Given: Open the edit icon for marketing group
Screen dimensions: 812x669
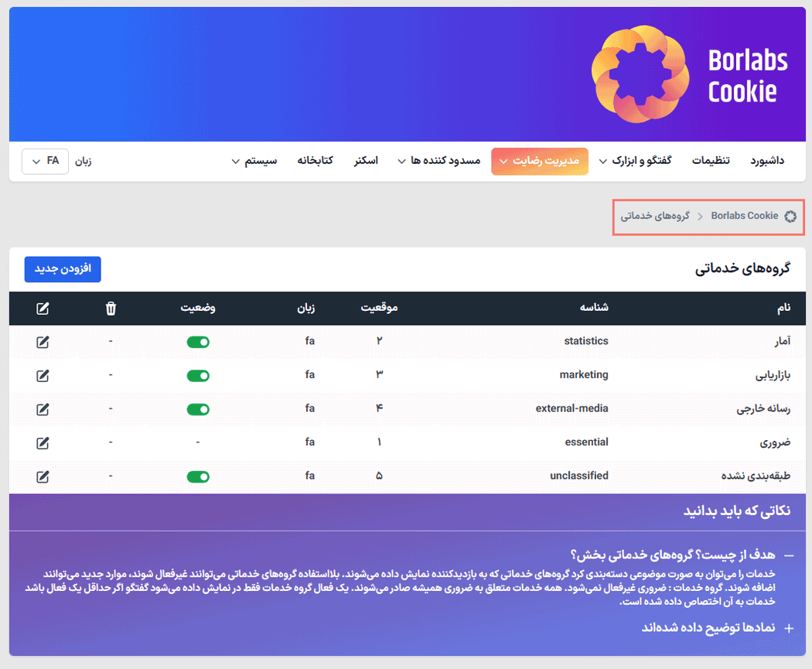Looking at the screenshot, I should [x=43, y=375].
